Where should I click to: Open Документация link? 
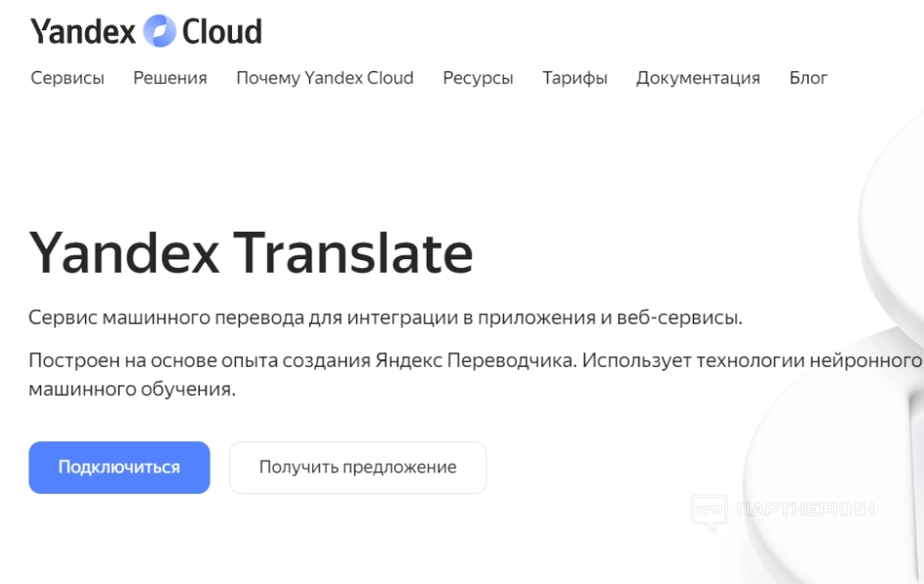698,78
